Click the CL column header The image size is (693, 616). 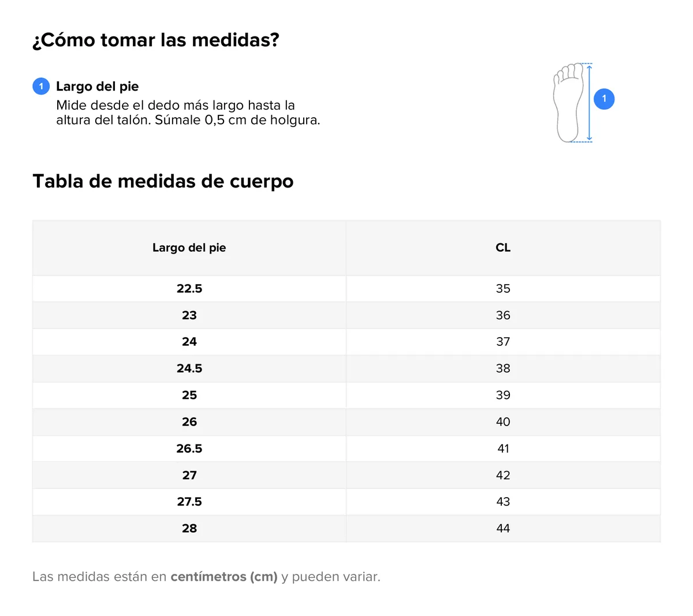point(503,248)
